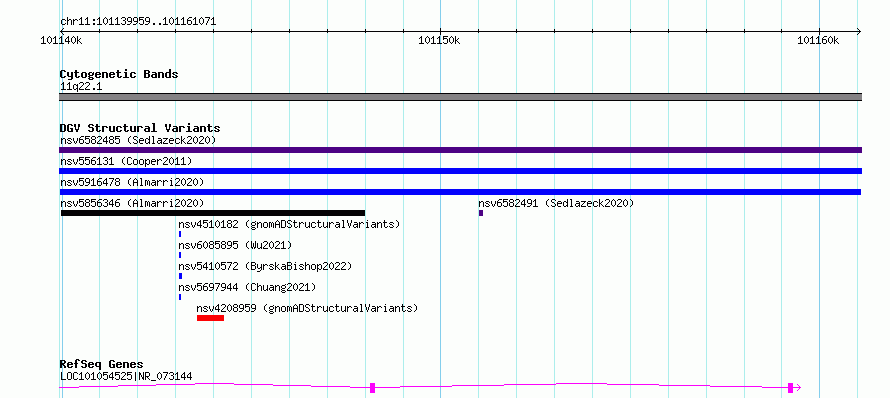Select the blue nsv5916478 variant bar
The height and width of the screenshot is (398, 890).
click(460, 192)
